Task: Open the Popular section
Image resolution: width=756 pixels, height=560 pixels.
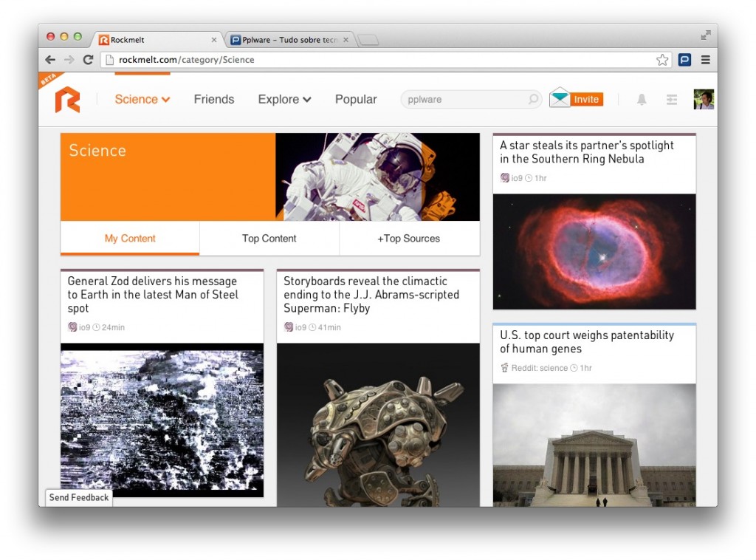Action: click(356, 99)
